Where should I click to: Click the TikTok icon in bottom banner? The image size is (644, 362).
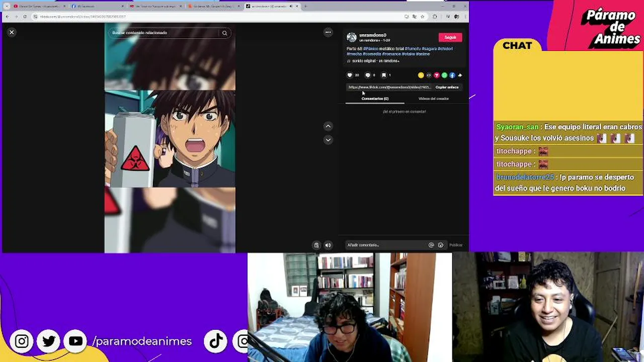[x=216, y=341]
